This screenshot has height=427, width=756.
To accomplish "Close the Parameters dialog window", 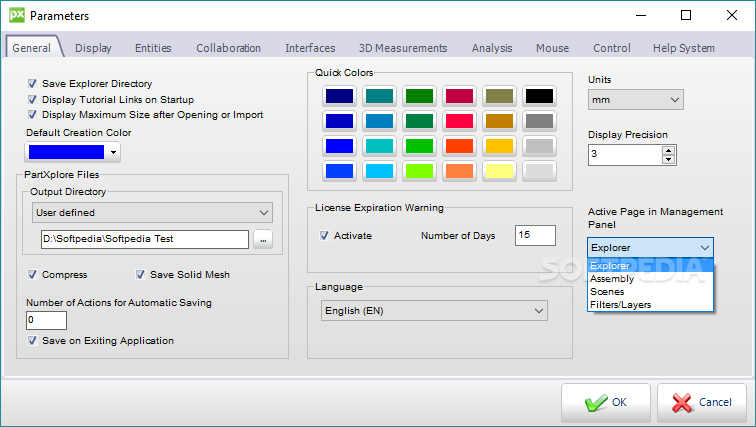I will coord(731,15).
